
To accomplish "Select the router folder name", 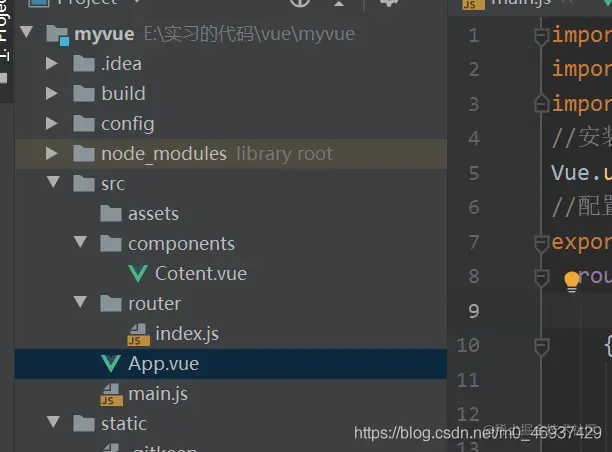I will coord(155,304).
